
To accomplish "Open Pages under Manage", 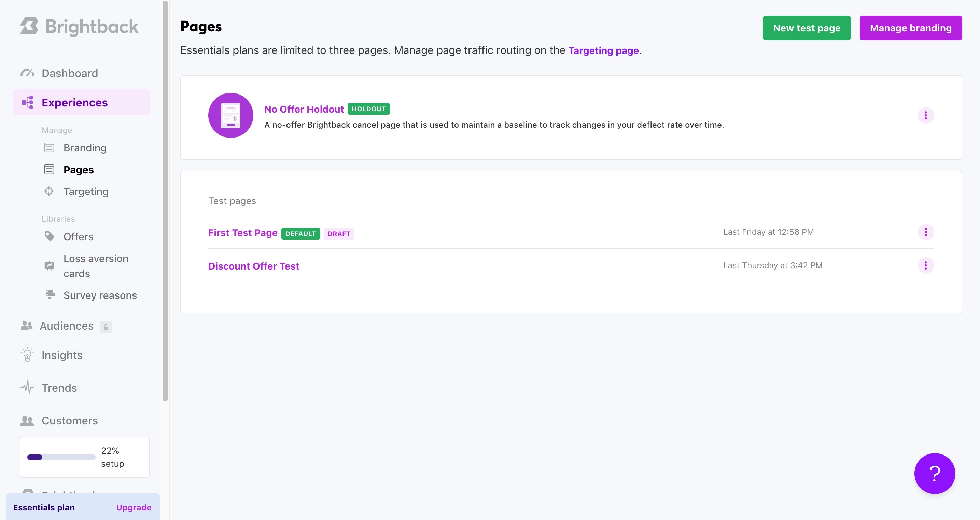I will click(79, 170).
